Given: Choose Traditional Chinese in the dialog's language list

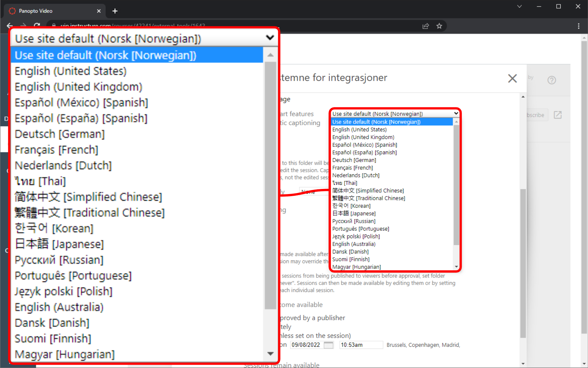Looking at the screenshot, I should (392, 198).
